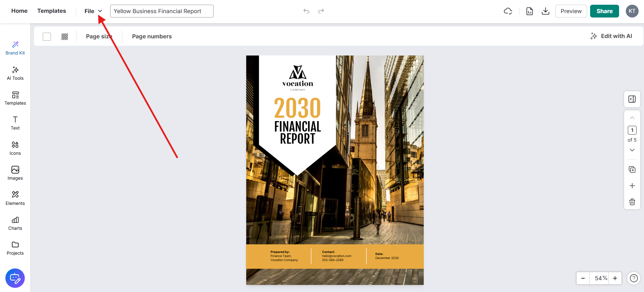Open AI Tools in the sidebar

pyautogui.click(x=15, y=73)
